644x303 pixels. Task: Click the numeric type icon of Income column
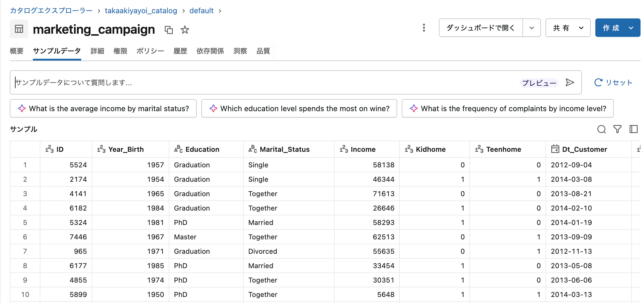[x=344, y=149]
